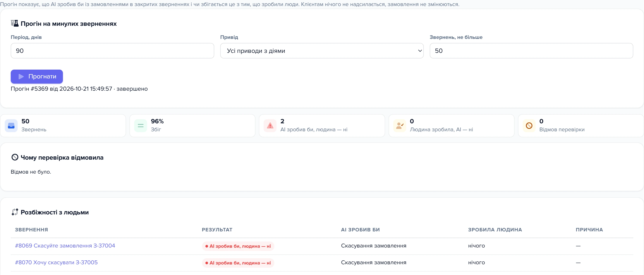Open the Привід dropdown

pyautogui.click(x=322, y=51)
